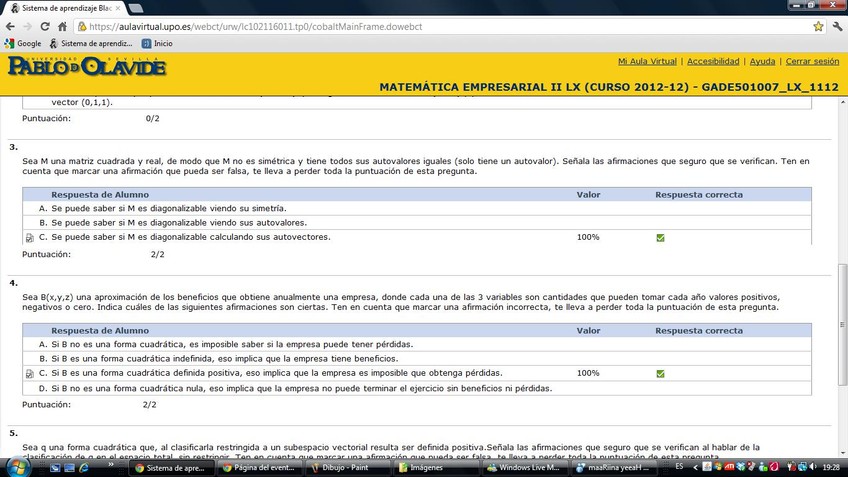Viewport: 848px width, 477px height.
Task: Click answer icon beside option C in question 4
Action: [x=30, y=374]
